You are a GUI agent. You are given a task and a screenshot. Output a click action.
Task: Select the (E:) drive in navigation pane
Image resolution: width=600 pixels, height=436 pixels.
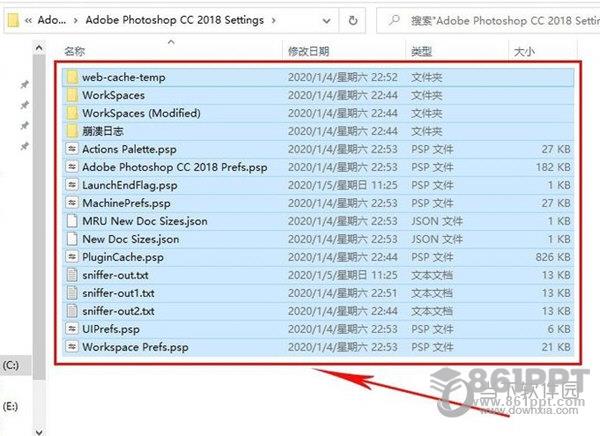pos(11,406)
